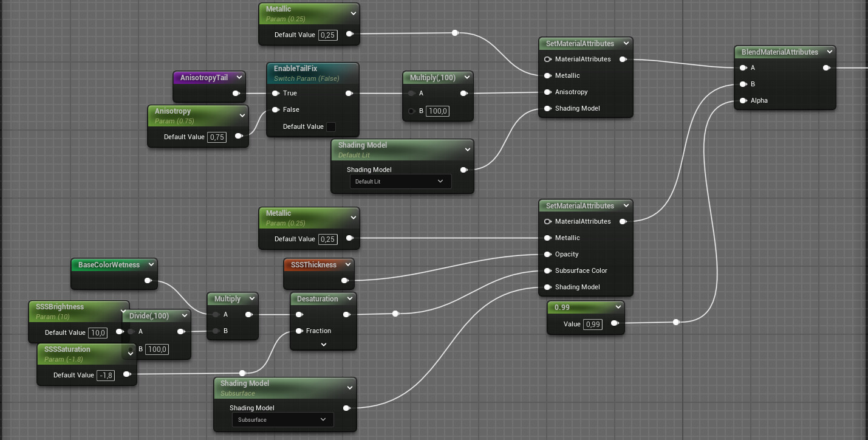Click the 0.99 node output pin
Image resolution: width=868 pixels, height=440 pixels.
(615, 323)
